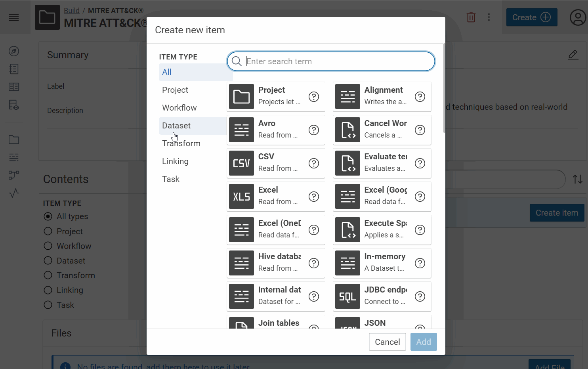The width and height of the screenshot is (588, 369).
Task: Select the Task radio button in Contents
Action: 48,305
